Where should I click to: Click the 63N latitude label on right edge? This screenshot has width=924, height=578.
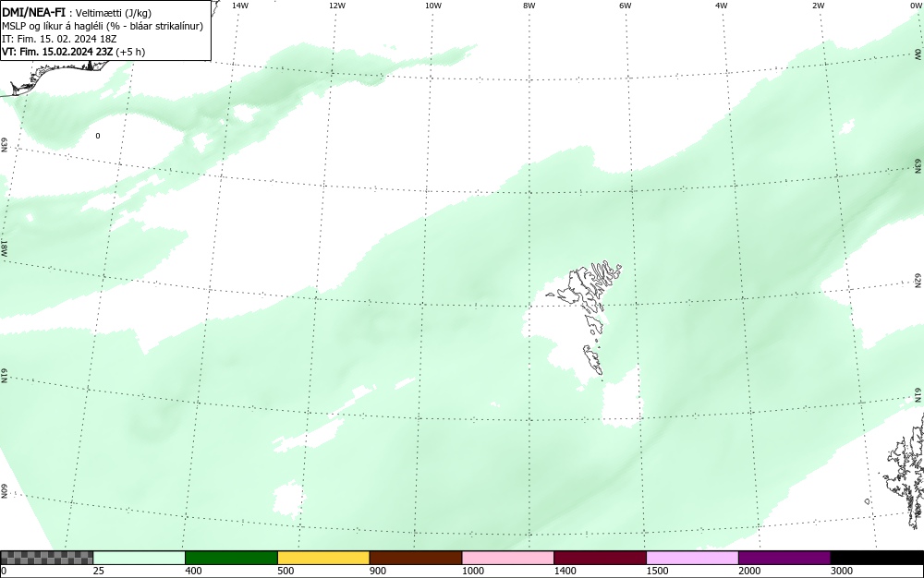(x=918, y=165)
